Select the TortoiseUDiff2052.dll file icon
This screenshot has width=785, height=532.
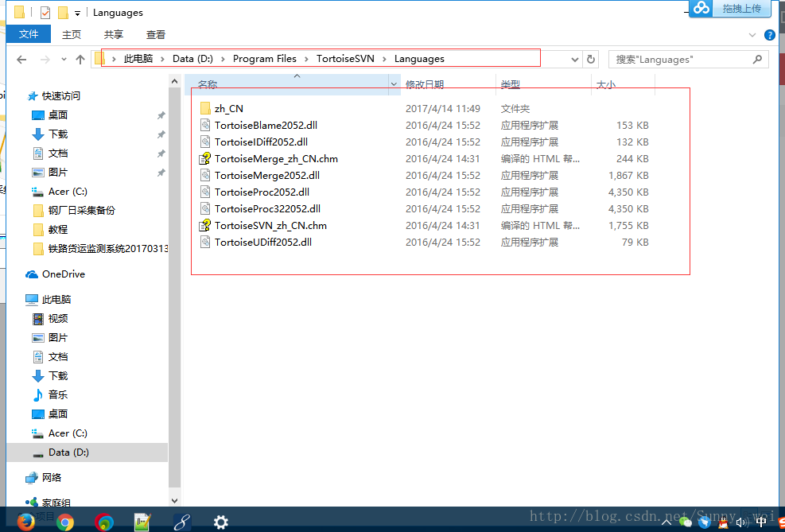204,243
